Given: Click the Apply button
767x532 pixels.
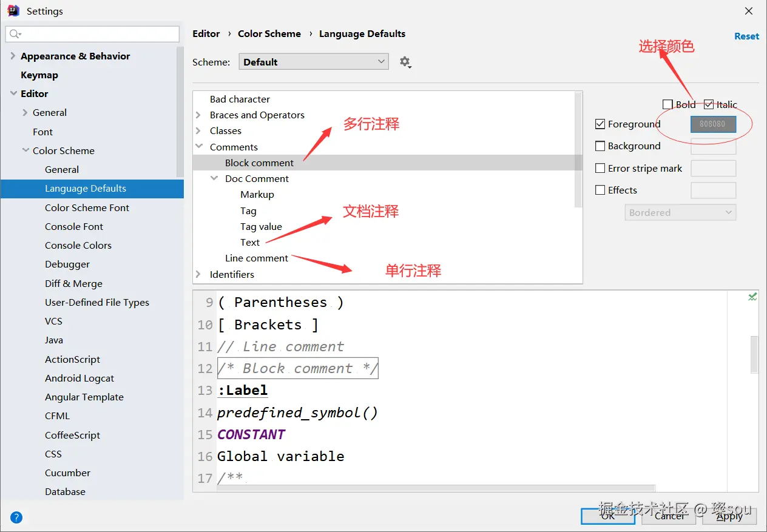Looking at the screenshot, I should point(729,516).
